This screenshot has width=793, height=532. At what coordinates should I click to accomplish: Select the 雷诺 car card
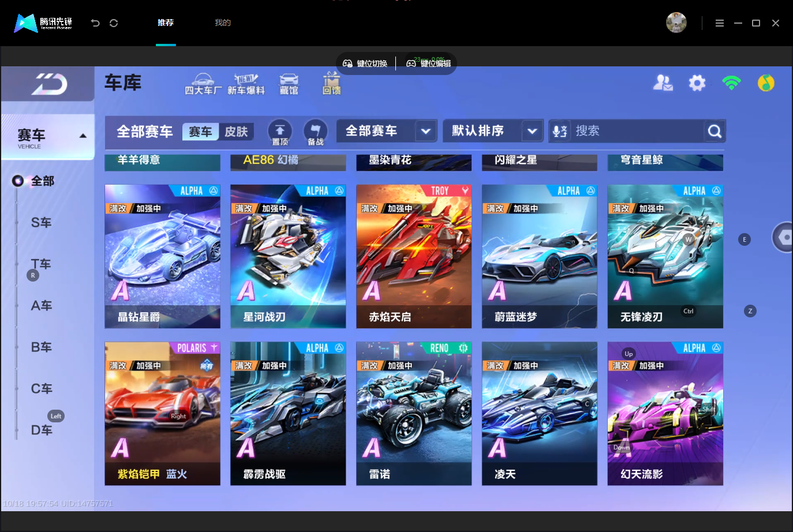[414, 414]
